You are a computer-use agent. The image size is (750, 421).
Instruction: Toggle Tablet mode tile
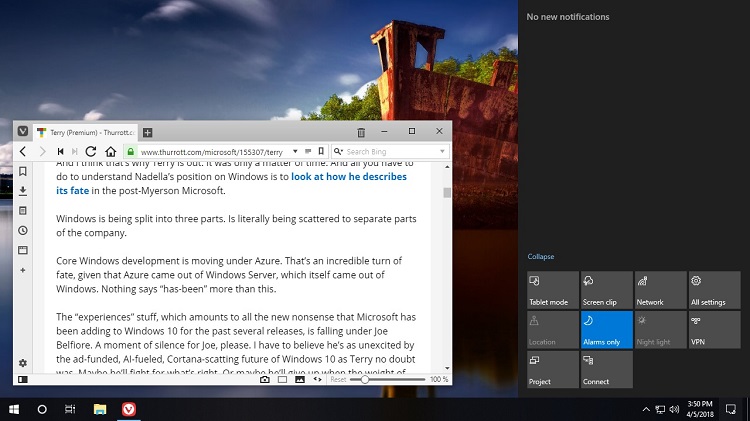[552, 289]
